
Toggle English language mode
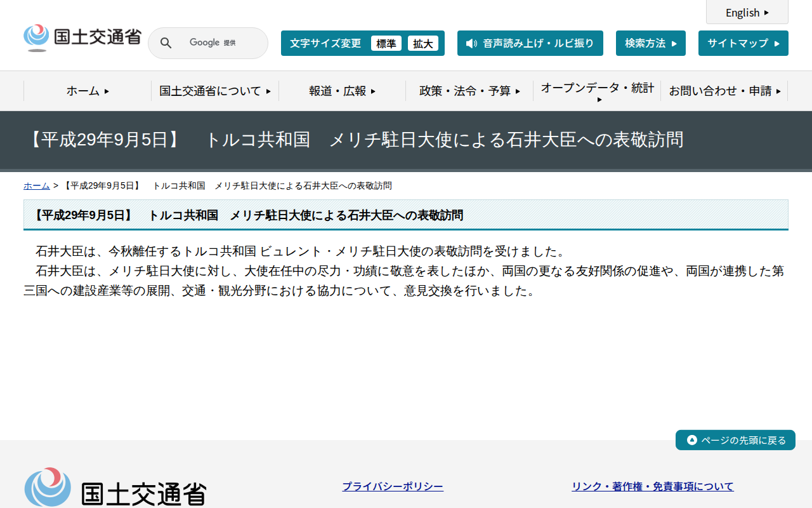coord(742,12)
